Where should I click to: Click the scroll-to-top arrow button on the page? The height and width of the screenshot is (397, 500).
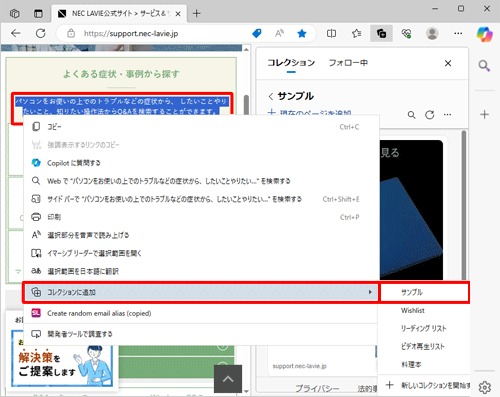coord(228,379)
